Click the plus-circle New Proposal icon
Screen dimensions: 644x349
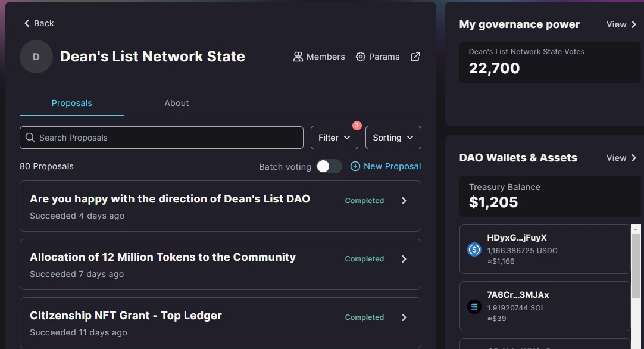(355, 166)
